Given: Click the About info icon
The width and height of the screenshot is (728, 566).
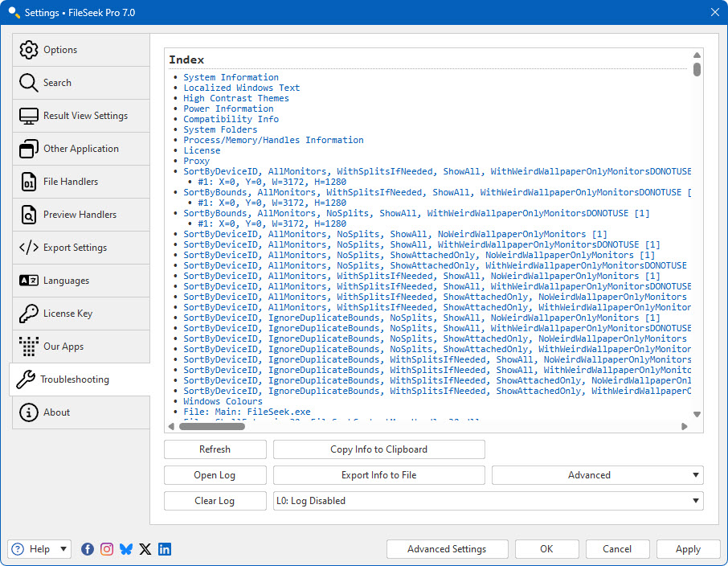Looking at the screenshot, I should (x=29, y=412).
